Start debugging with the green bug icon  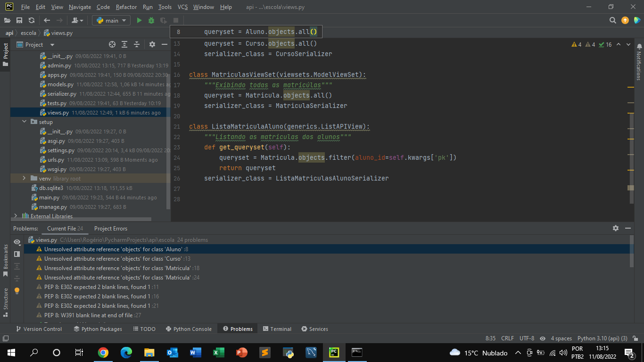tap(151, 20)
